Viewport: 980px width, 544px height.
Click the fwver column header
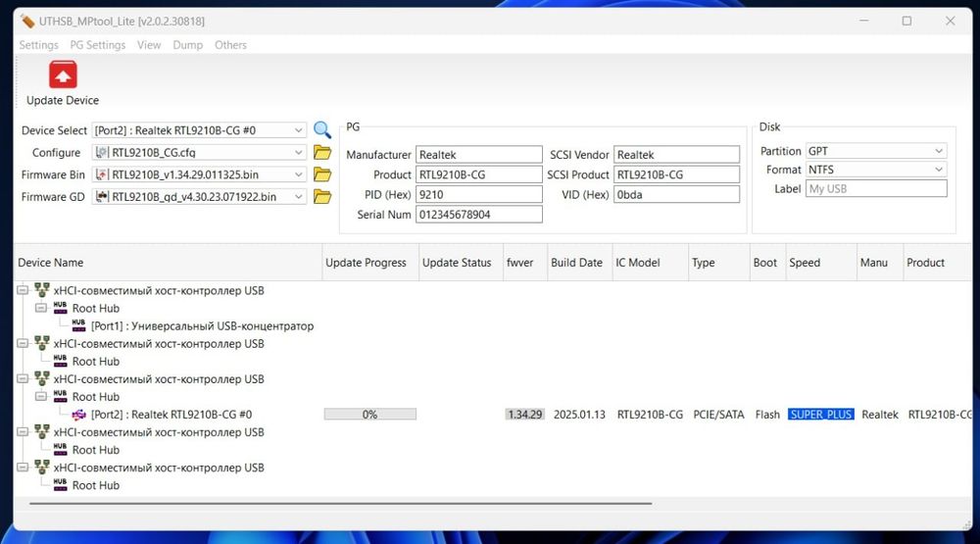click(525, 263)
